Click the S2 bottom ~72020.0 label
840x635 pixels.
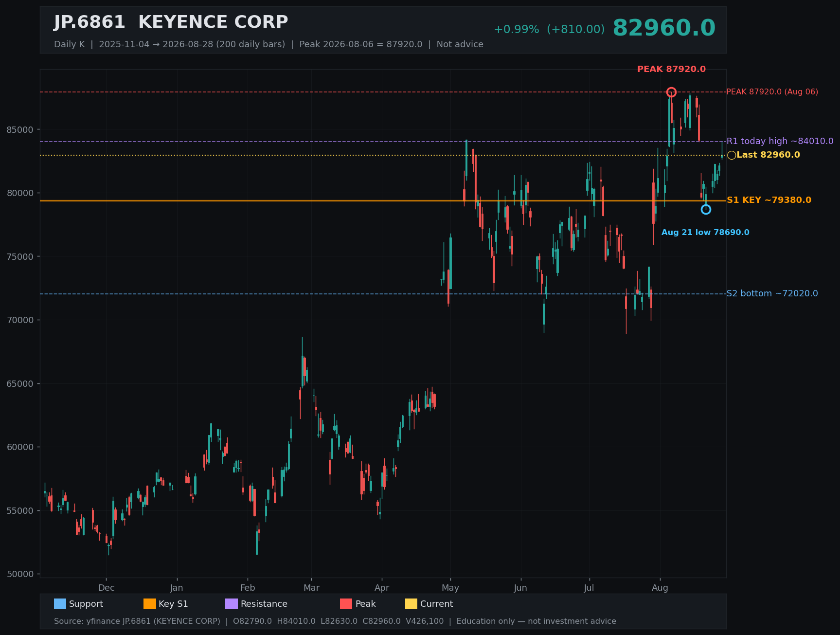pyautogui.click(x=772, y=293)
